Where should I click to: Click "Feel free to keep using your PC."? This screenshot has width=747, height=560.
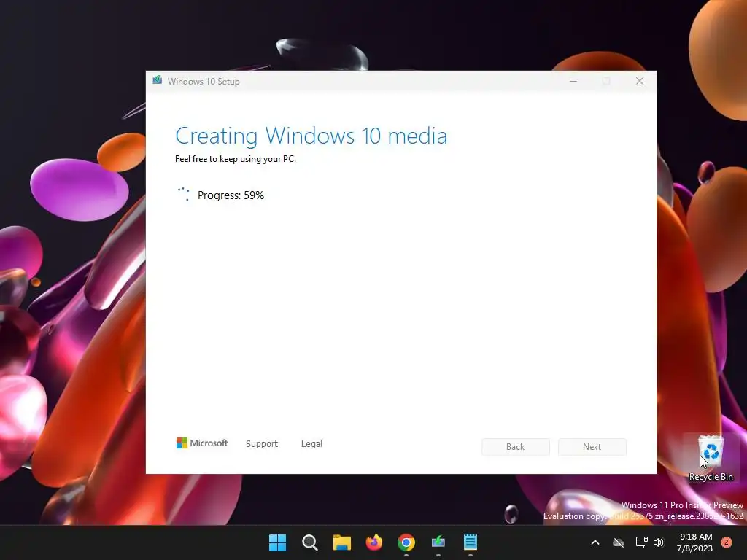236,159
